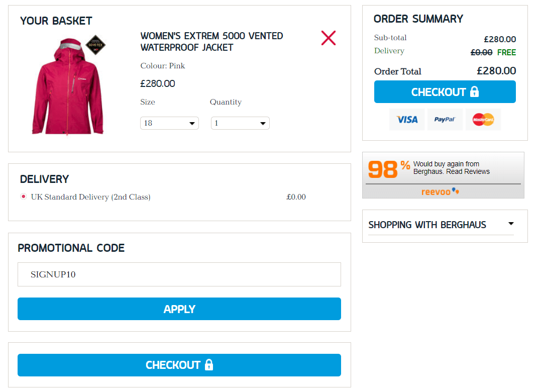Screen dimensions: 541x392
Task: Click the MasterCard payment icon
Action: [x=483, y=120]
